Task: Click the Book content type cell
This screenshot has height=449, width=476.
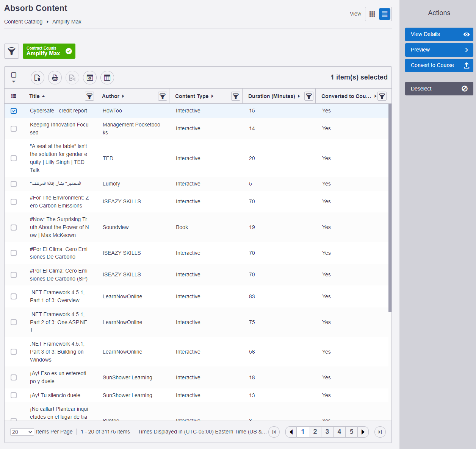Action: tap(182, 227)
